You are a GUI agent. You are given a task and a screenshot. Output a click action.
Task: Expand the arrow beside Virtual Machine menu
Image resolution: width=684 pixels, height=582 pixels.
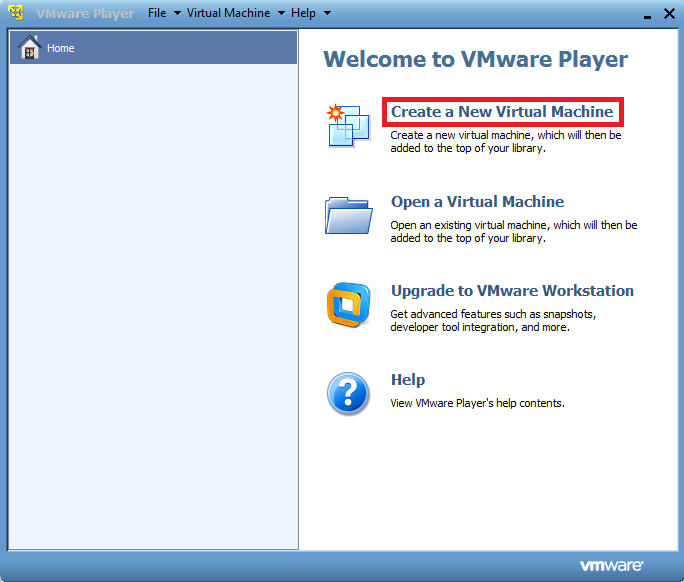click(281, 13)
